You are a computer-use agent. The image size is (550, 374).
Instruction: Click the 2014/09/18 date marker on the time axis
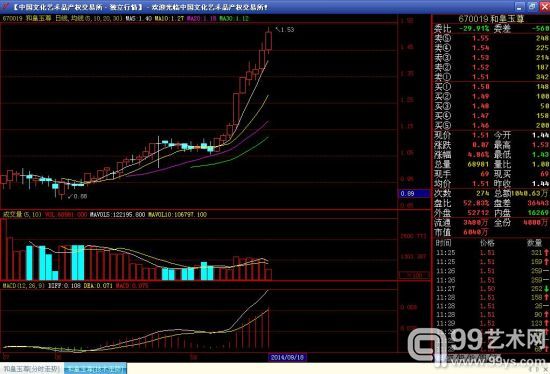(287, 357)
